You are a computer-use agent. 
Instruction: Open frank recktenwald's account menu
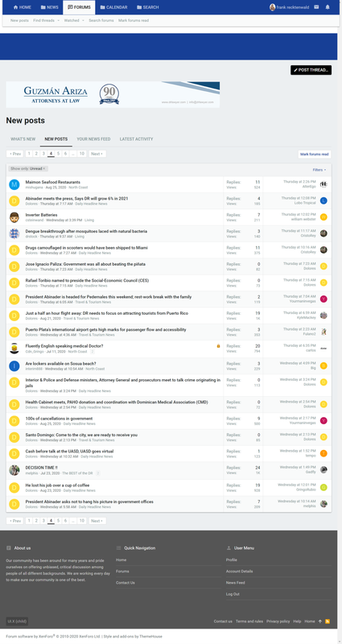point(289,7)
